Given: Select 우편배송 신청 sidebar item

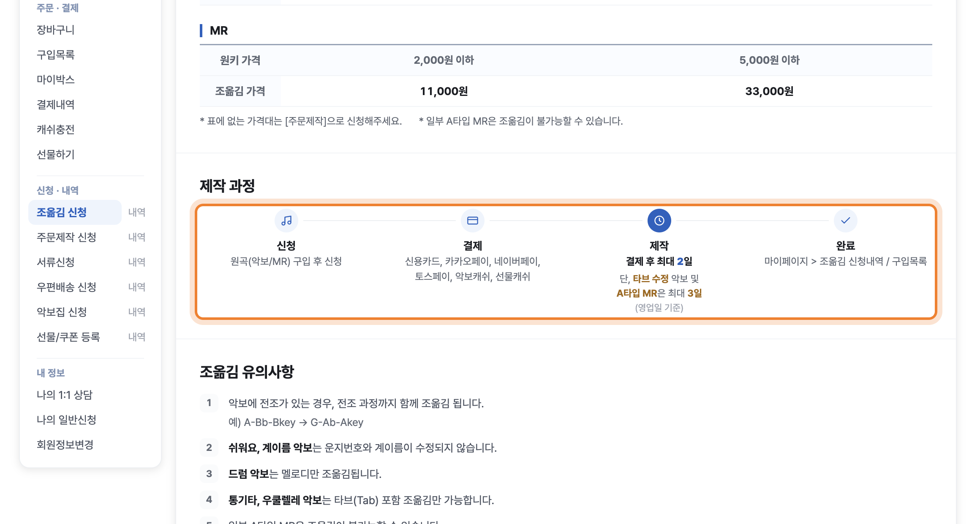Looking at the screenshot, I should (x=66, y=287).
